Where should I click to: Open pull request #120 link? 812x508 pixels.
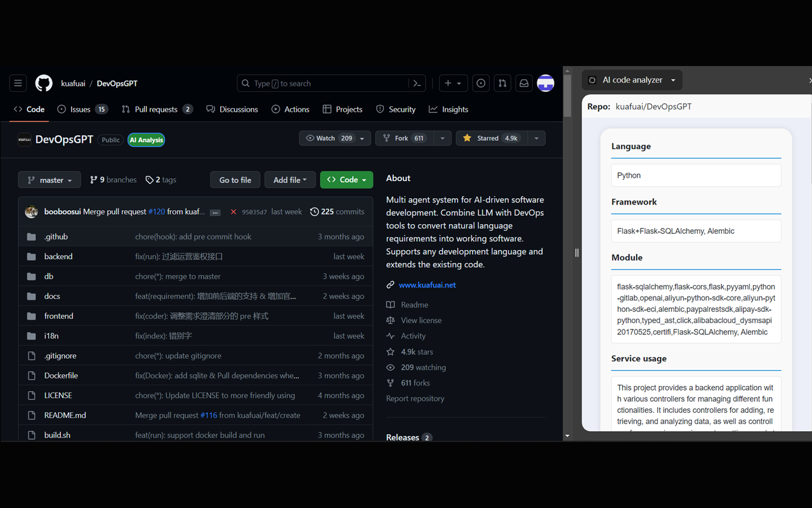pyautogui.click(x=156, y=211)
